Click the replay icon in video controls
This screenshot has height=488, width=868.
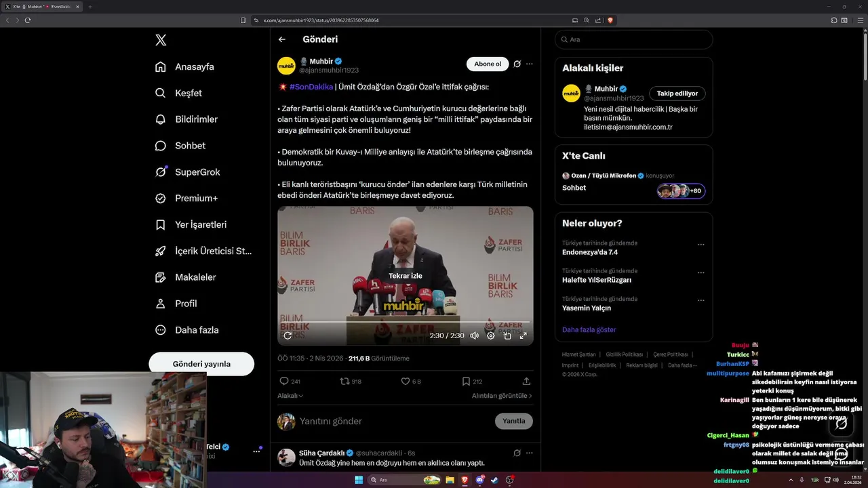pyautogui.click(x=288, y=335)
